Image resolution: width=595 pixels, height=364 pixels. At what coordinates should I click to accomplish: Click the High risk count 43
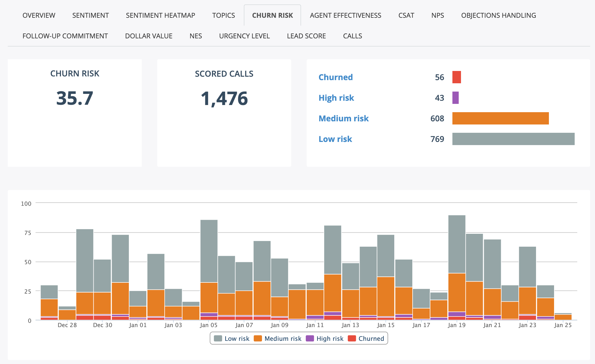coord(440,98)
